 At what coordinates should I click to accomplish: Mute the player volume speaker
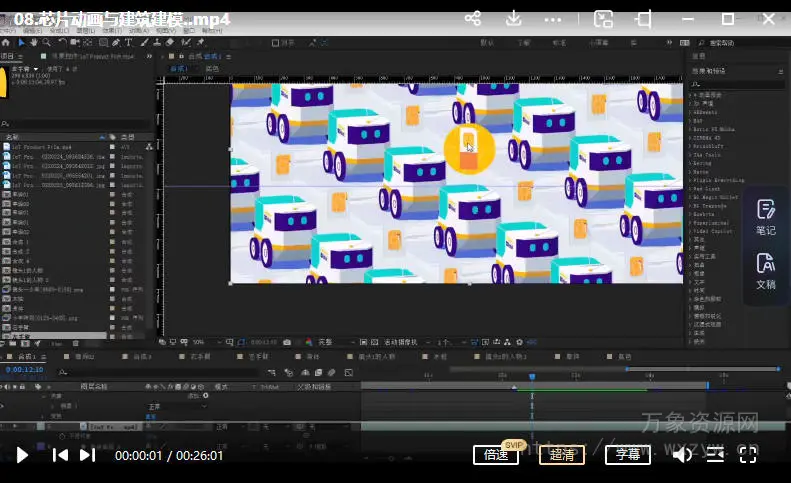pos(682,455)
